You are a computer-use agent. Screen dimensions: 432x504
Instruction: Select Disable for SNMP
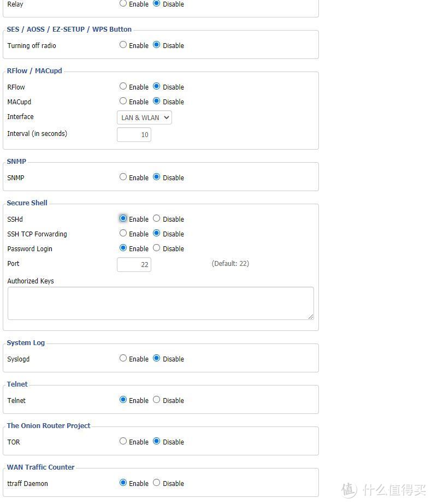pos(157,177)
